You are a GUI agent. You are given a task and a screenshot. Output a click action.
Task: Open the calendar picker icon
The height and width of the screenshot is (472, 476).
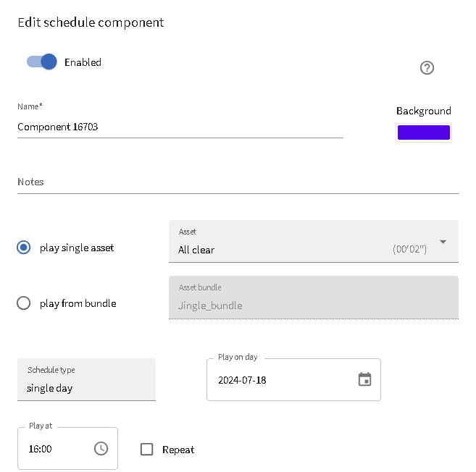(364, 379)
